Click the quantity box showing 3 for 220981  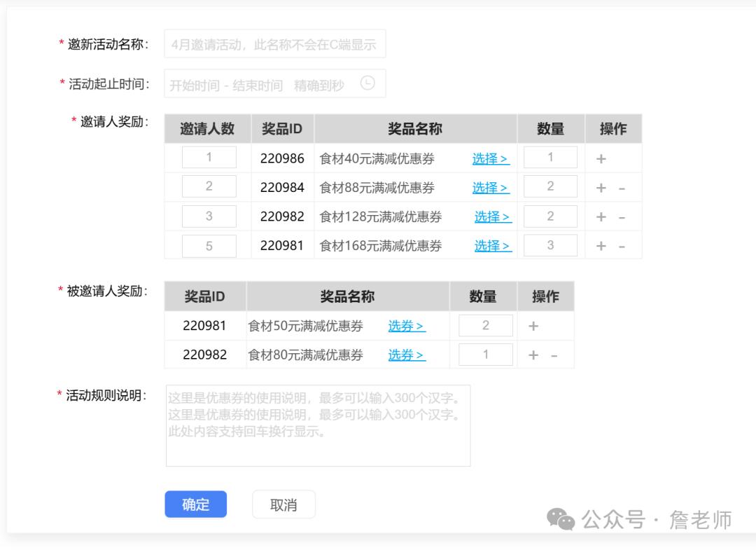coord(551,245)
